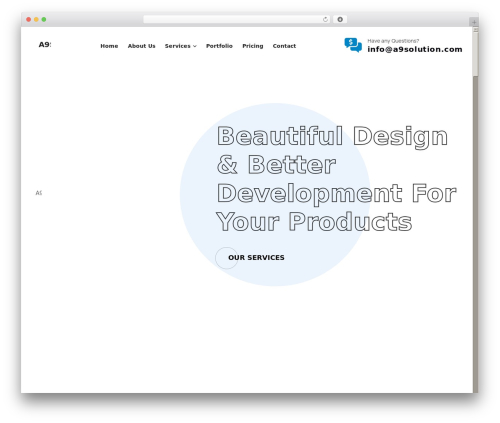
Task: Click the Have any Questions? text
Action: coord(393,41)
